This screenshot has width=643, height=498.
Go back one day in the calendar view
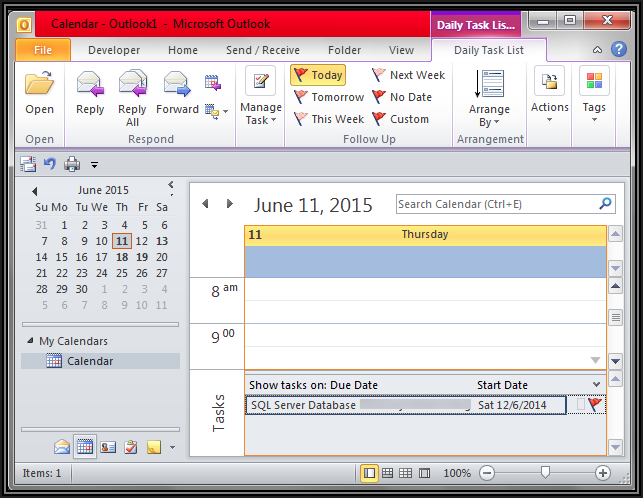tap(205, 203)
